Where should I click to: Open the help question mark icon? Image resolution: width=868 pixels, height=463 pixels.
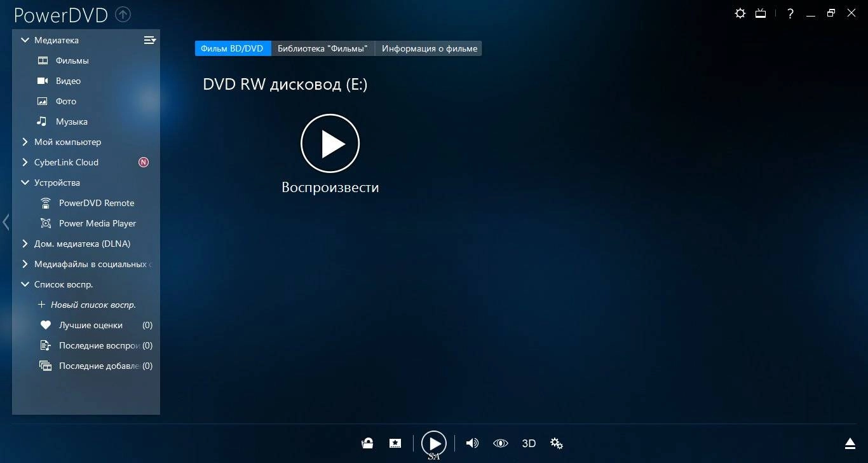790,13
